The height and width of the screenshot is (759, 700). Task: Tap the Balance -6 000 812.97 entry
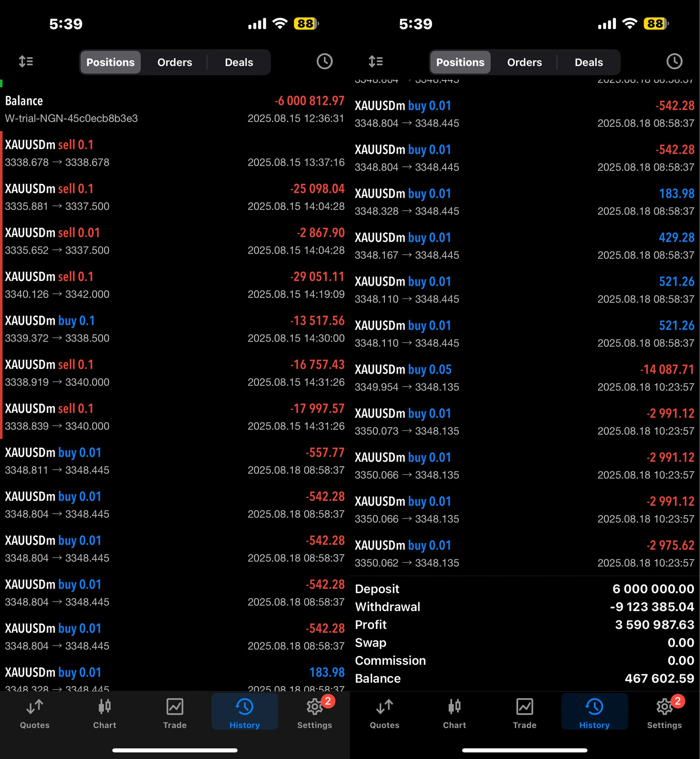point(175,109)
